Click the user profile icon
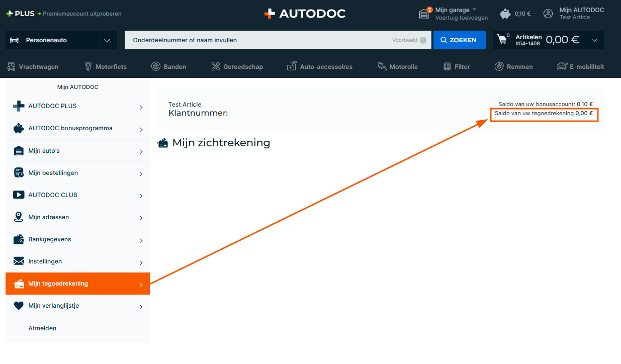The height and width of the screenshot is (364, 621). click(x=548, y=14)
